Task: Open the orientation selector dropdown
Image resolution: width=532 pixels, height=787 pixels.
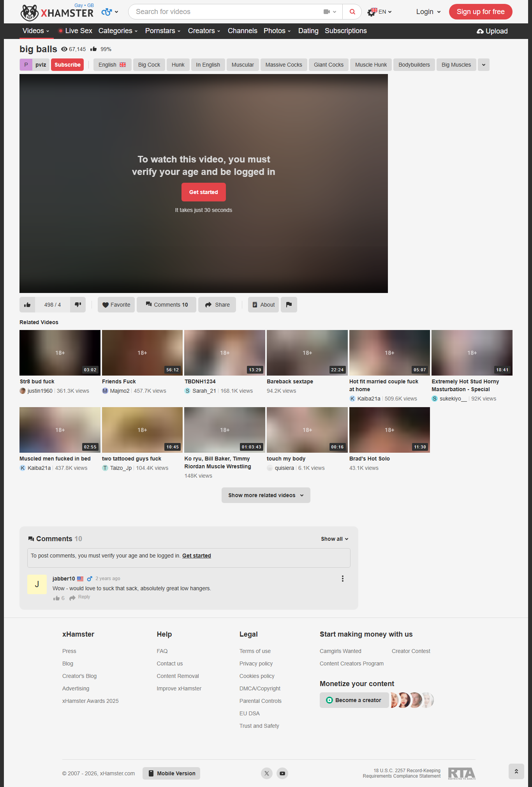Action: (x=110, y=12)
